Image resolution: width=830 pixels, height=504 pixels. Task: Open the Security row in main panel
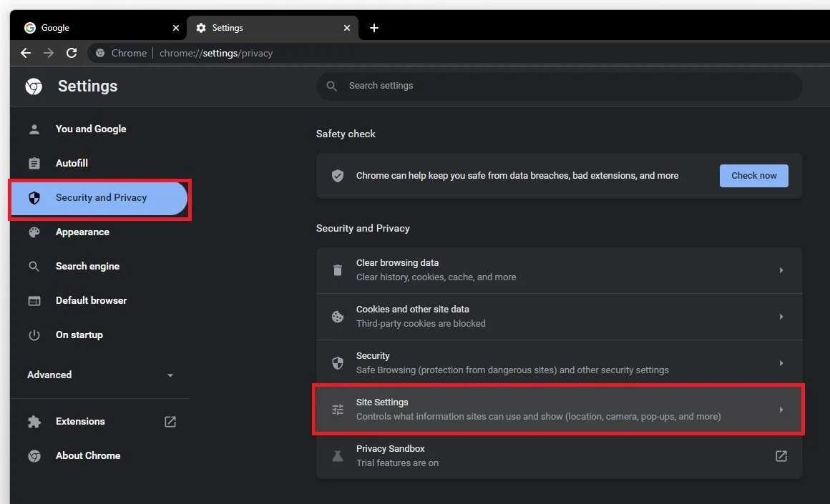click(559, 363)
